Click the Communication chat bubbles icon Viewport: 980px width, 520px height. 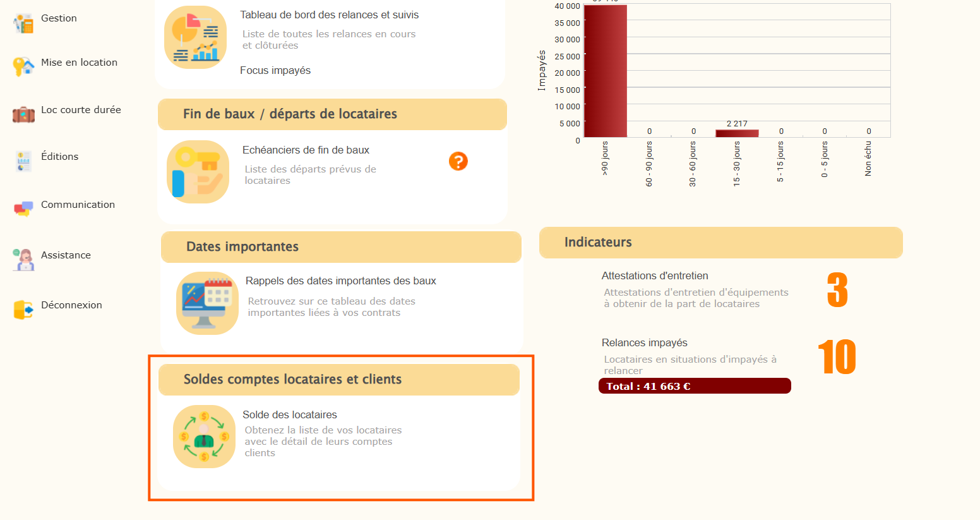[23, 209]
